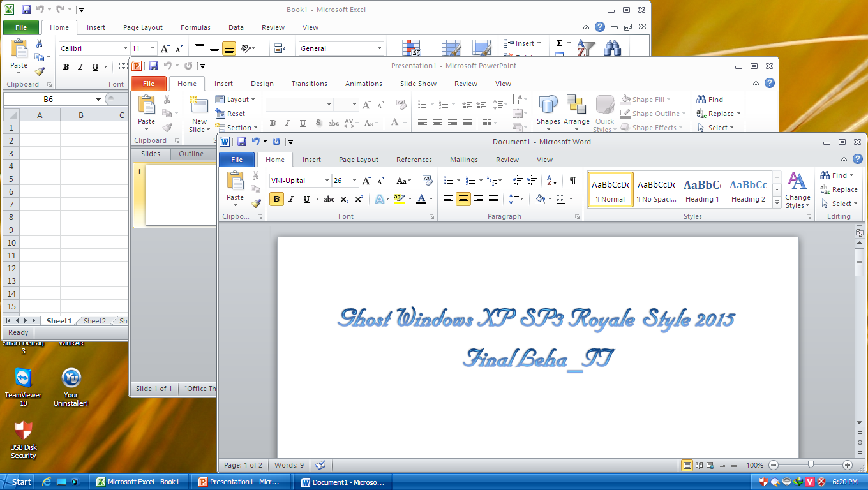Open the Transitions tab in PowerPoint
This screenshot has height=490, width=868.
click(x=310, y=84)
